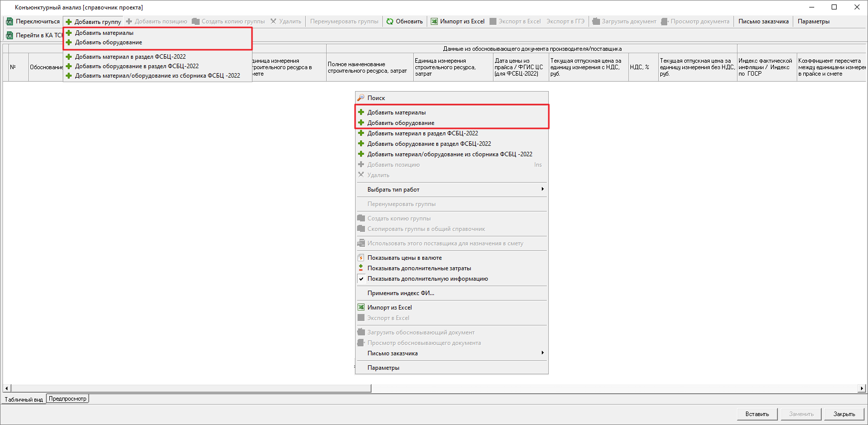
Task: Click the Переключиться toolbar icon
Action: pos(9,21)
